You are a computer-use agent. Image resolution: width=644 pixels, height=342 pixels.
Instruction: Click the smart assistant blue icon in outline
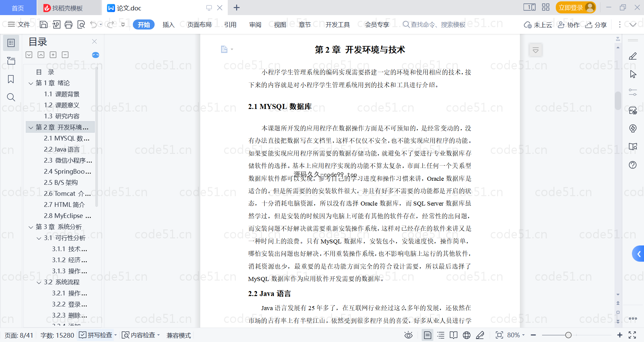(96, 55)
